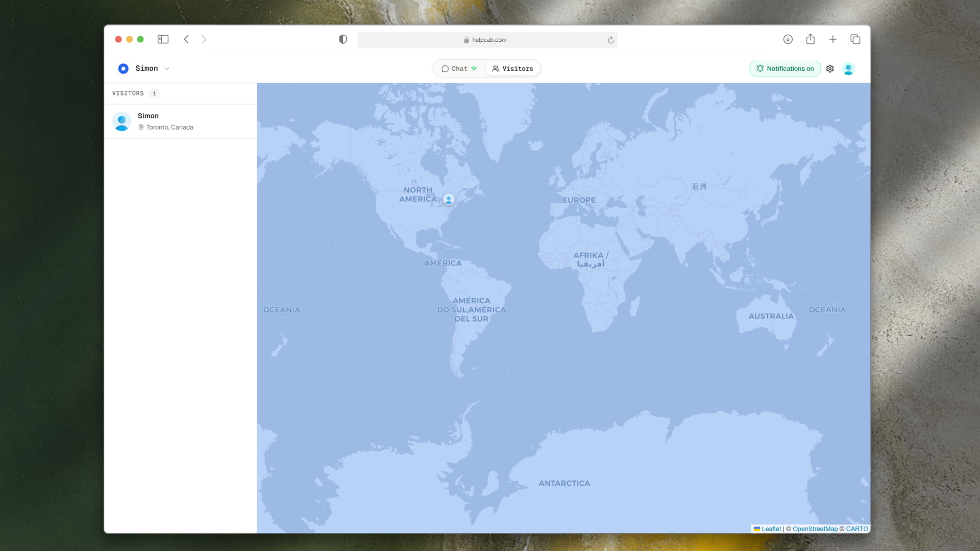Show the tab overview icon
Viewport: 980px width, 551px height.
pyautogui.click(x=855, y=39)
